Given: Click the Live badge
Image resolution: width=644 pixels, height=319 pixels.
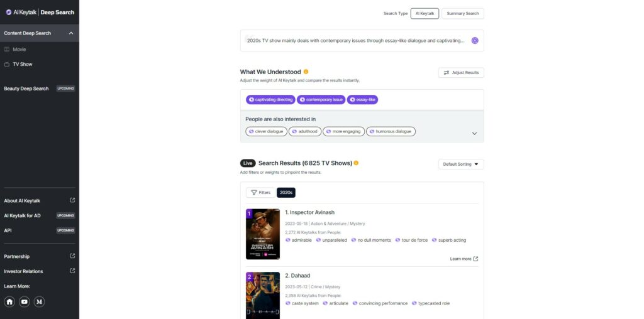Looking at the screenshot, I should pos(248,163).
